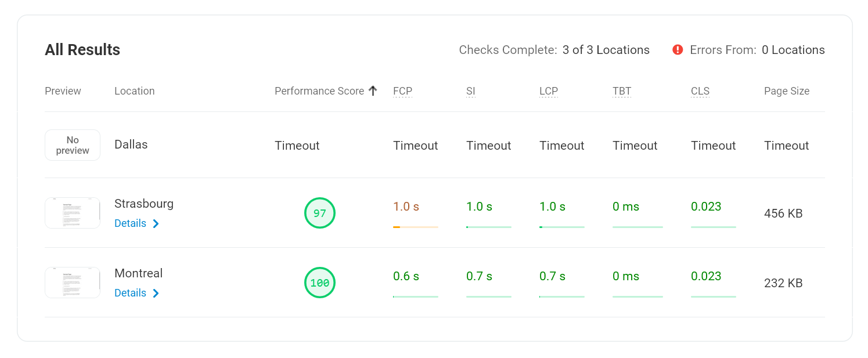868x358 pixels.
Task: Sort results by the LCP column
Action: (x=548, y=91)
